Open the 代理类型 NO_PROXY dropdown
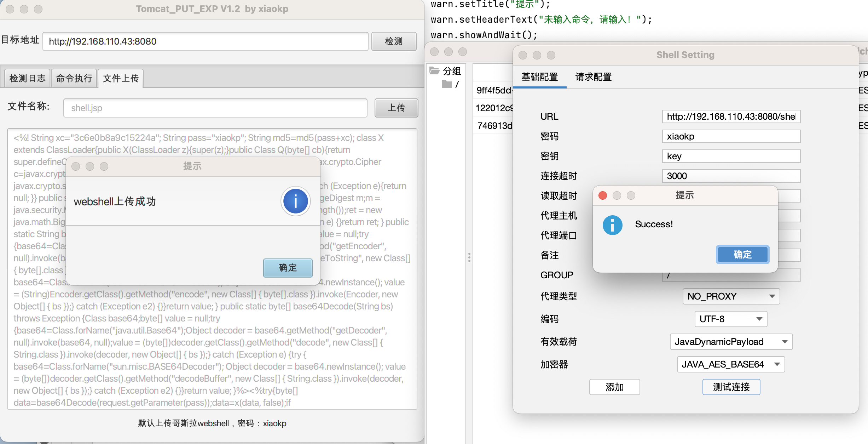Screen dimensions: 868x444 pyautogui.click(x=731, y=296)
